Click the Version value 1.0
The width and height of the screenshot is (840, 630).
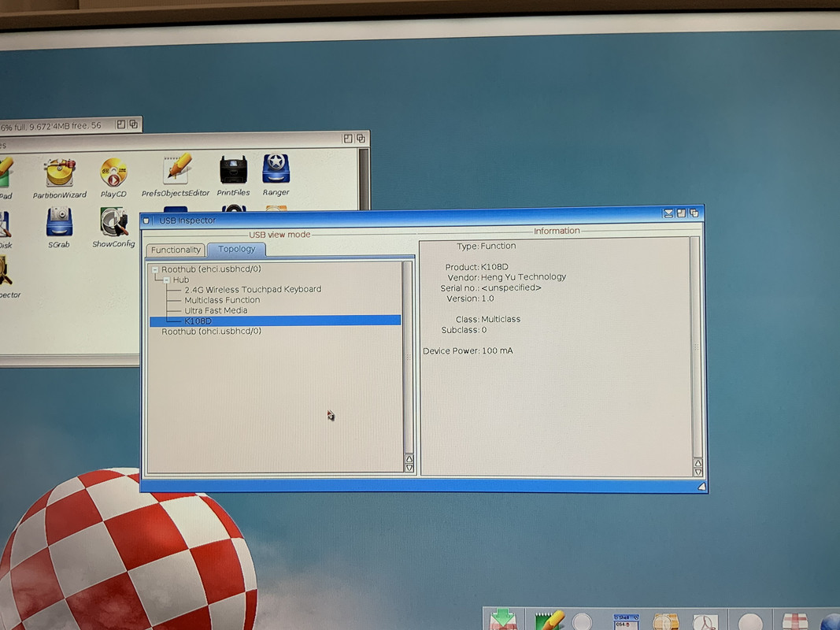click(x=487, y=298)
